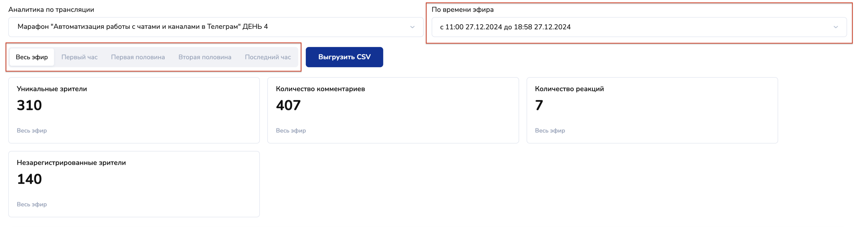868x227 pixels.
Task: Switch to the Вторая половина tab
Action: [204, 57]
